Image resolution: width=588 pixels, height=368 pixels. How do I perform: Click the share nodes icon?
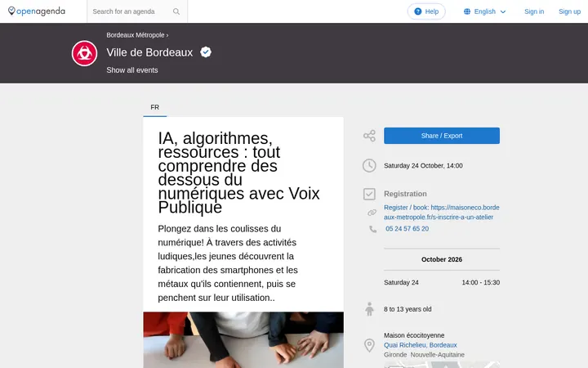tap(369, 136)
